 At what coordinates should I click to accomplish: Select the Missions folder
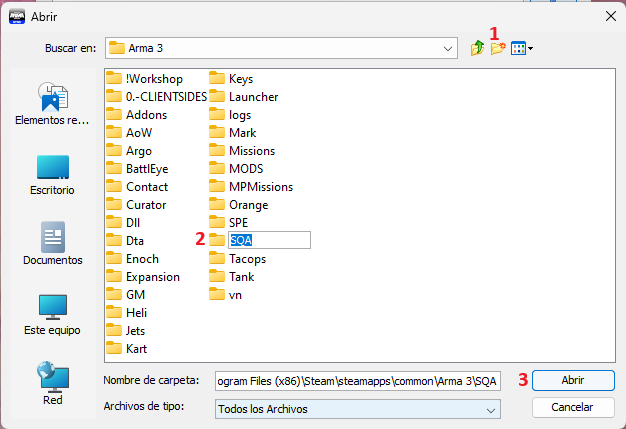point(242,151)
